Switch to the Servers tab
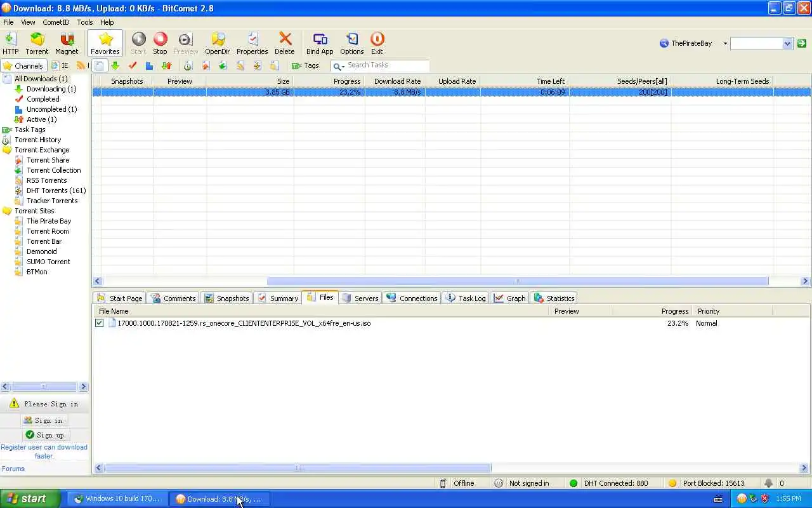812x508 pixels. (x=360, y=298)
